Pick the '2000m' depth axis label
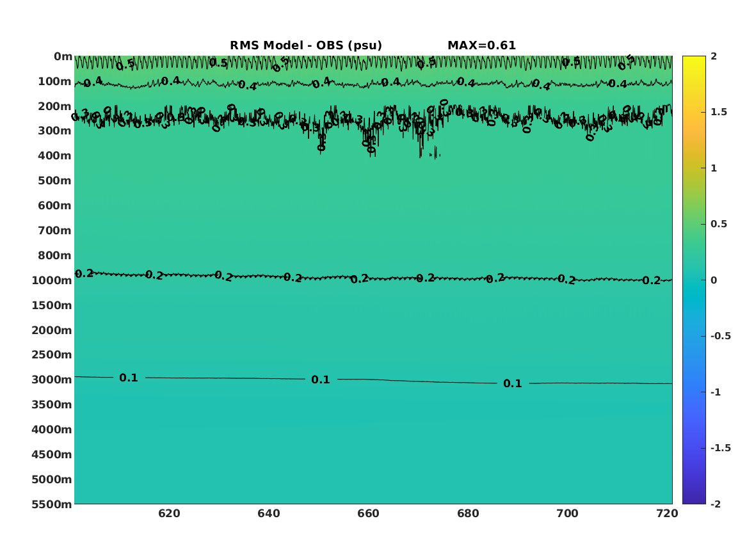This screenshot has height=560, width=747. [x=52, y=330]
